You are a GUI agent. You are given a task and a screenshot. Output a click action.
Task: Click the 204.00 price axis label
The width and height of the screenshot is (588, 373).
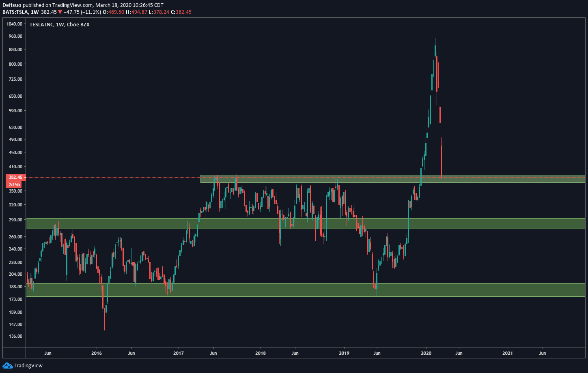(15, 274)
